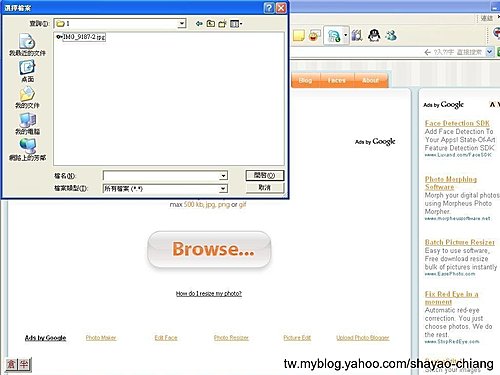Click the Photo Maker bottom ad link

pyautogui.click(x=101, y=338)
